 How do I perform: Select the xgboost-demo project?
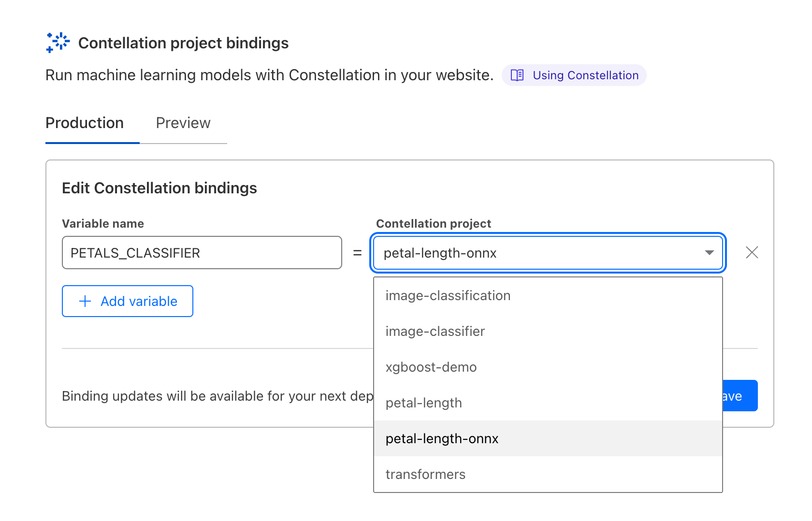tap(431, 367)
